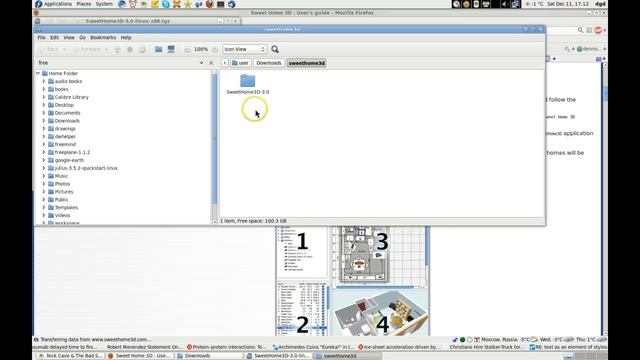Select the sweethome3d path button
This screenshot has width=640, height=360.
coord(307,63)
